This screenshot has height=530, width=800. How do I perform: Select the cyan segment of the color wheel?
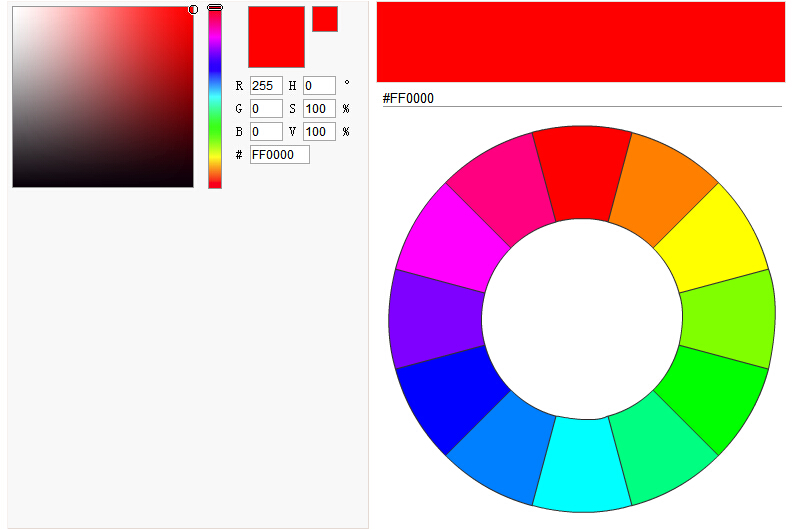[582, 465]
